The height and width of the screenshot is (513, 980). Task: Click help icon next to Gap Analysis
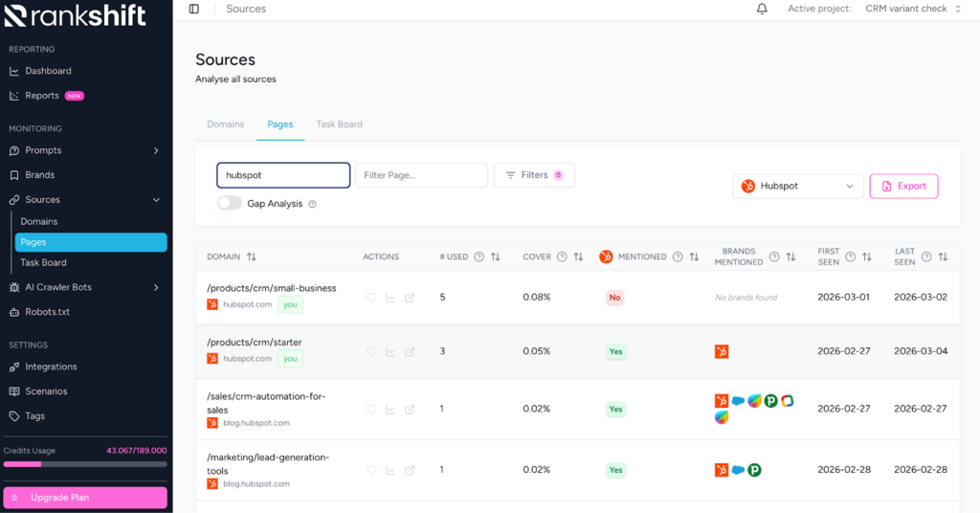313,204
